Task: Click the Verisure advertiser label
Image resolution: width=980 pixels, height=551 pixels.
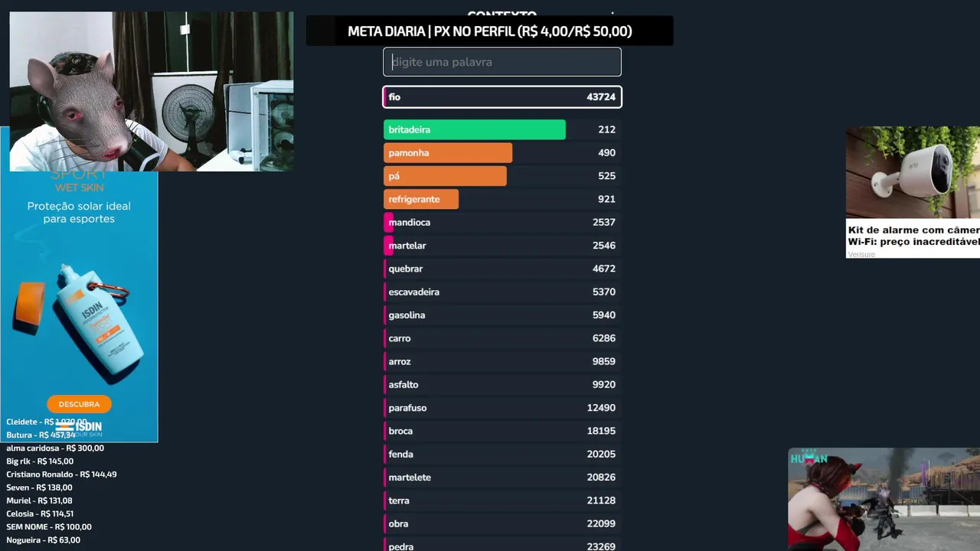Action: pyautogui.click(x=861, y=254)
